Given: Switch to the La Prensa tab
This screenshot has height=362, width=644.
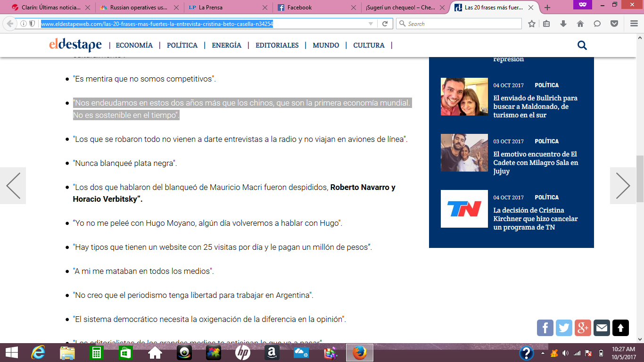Looking at the screenshot, I should click(228, 8).
